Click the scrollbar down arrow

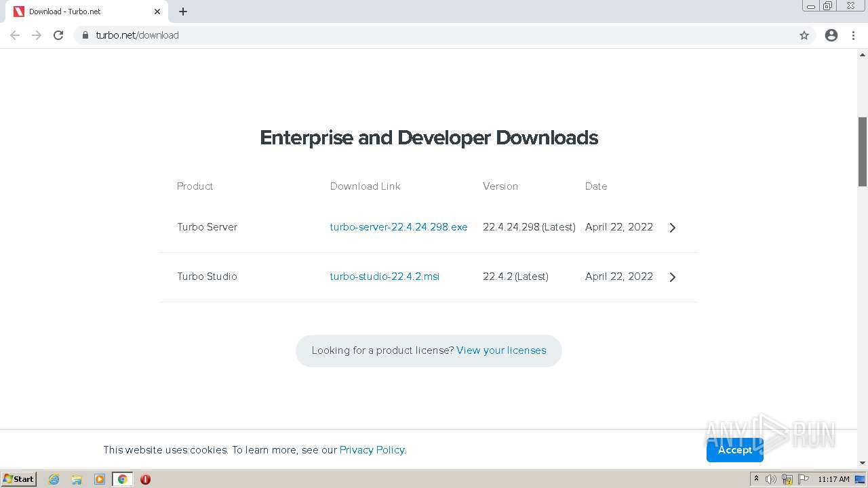863,463
